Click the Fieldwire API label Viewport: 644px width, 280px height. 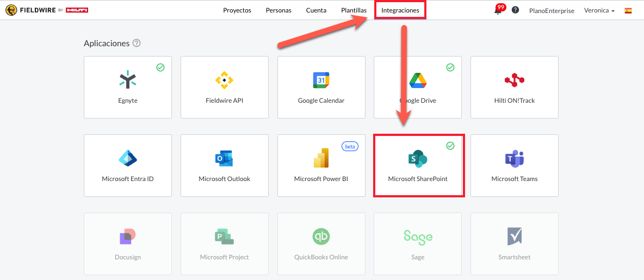click(224, 101)
